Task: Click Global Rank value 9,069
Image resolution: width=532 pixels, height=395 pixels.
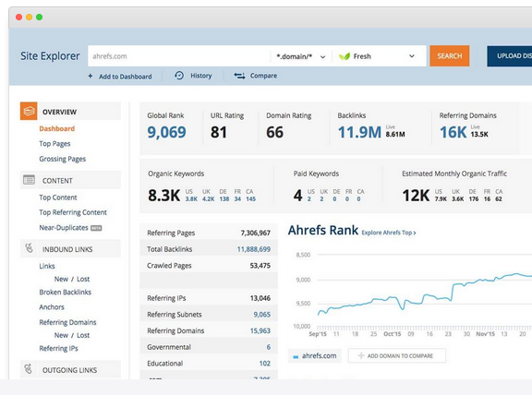Action: pos(166,132)
